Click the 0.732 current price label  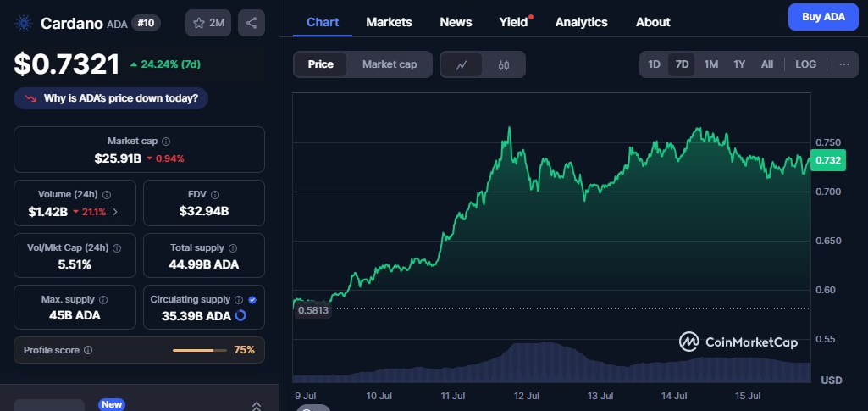[x=827, y=160]
